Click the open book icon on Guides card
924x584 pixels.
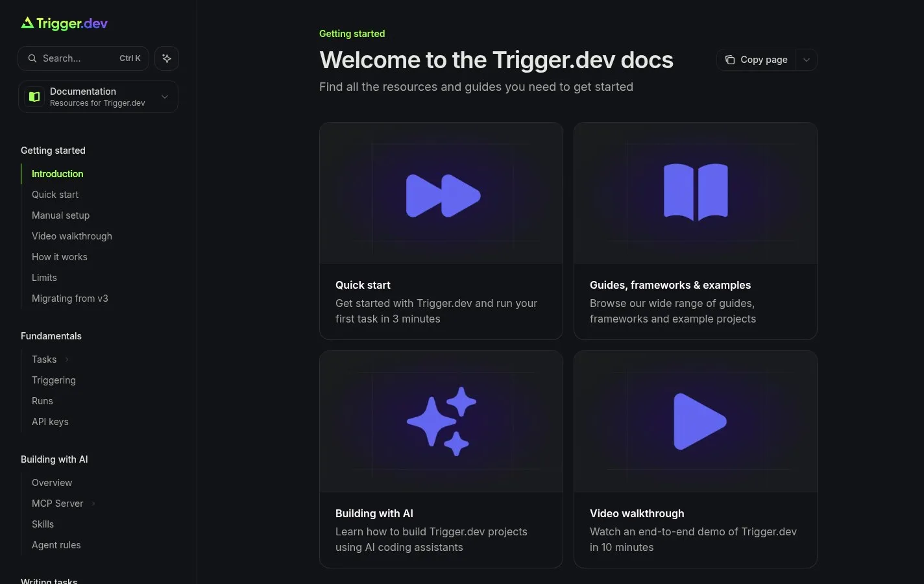696,192
